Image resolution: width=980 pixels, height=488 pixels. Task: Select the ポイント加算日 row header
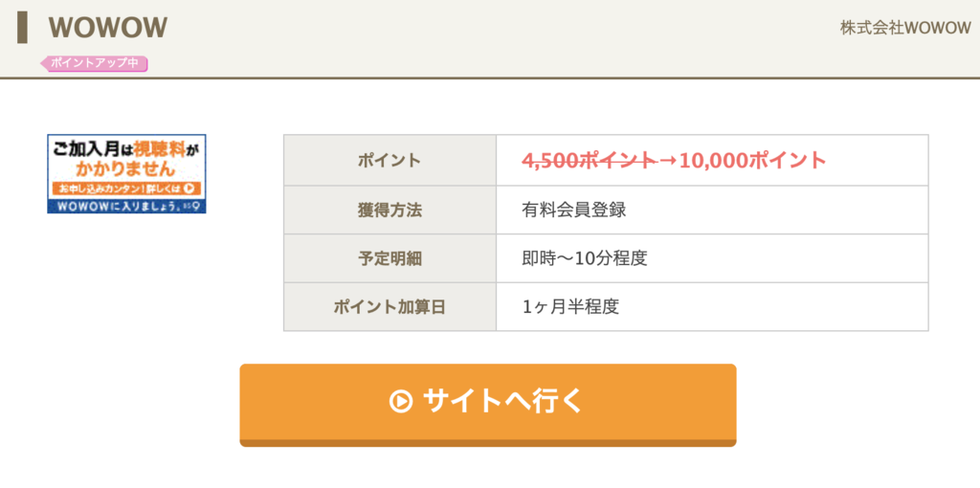[x=390, y=307]
